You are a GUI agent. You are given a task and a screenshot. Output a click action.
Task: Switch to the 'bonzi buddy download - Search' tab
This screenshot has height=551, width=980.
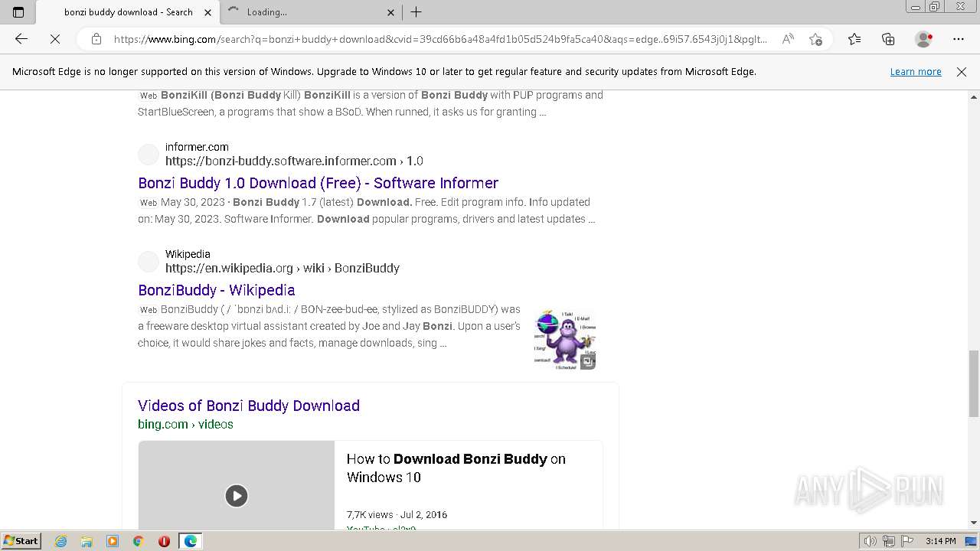[x=127, y=12]
